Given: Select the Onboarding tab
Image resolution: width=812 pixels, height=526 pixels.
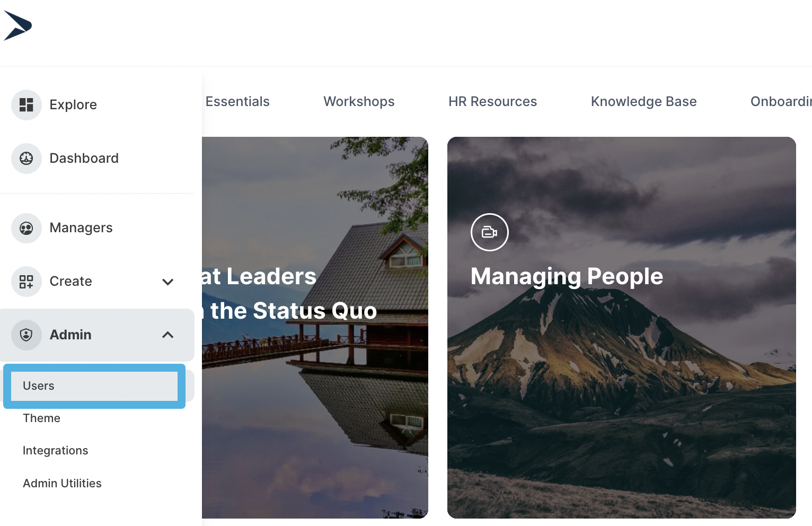Looking at the screenshot, I should click(780, 102).
